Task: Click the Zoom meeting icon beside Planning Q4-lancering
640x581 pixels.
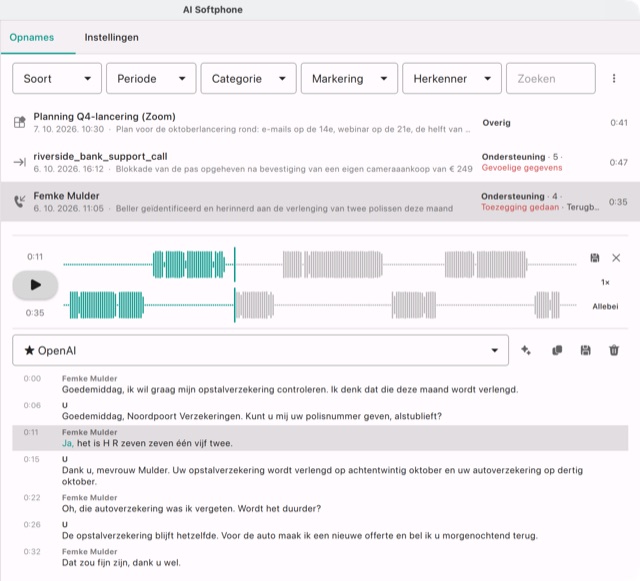Action: pyautogui.click(x=20, y=122)
